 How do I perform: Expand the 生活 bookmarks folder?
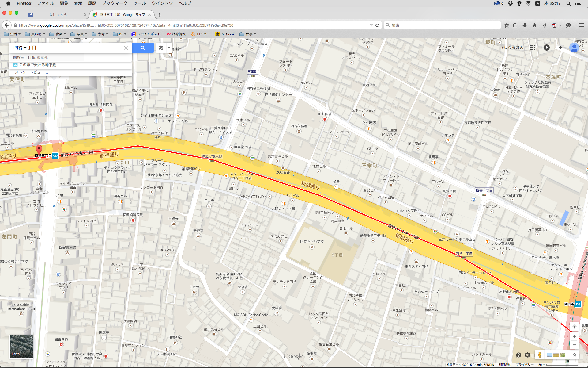(12, 34)
